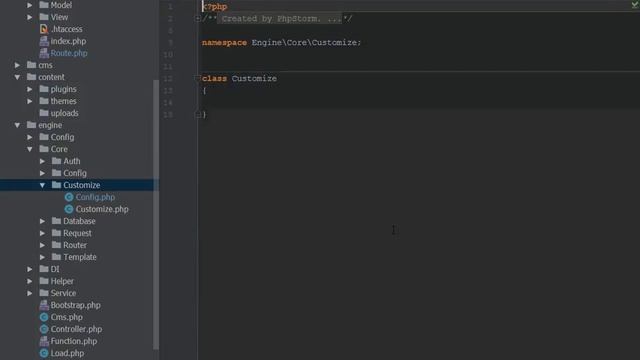This screenshot has width=640, height=360.
Task: Click the .htaccess file icon
Action: 44,29
